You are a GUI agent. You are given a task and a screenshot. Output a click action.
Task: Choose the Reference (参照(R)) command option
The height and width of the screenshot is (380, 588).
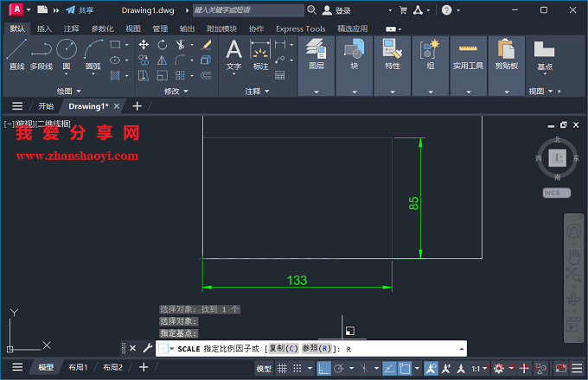[x=316, y=349]
